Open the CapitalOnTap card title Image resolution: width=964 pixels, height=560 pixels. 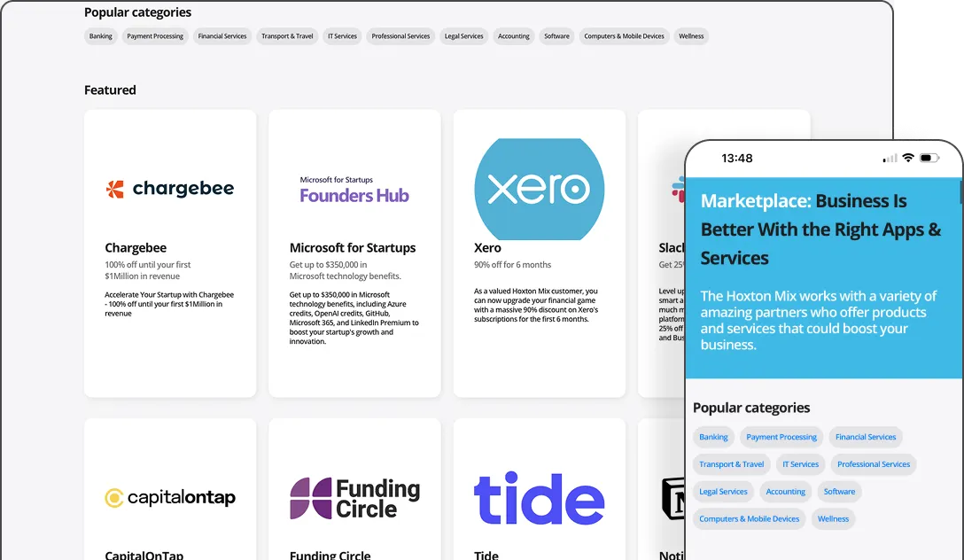point(144,555)
